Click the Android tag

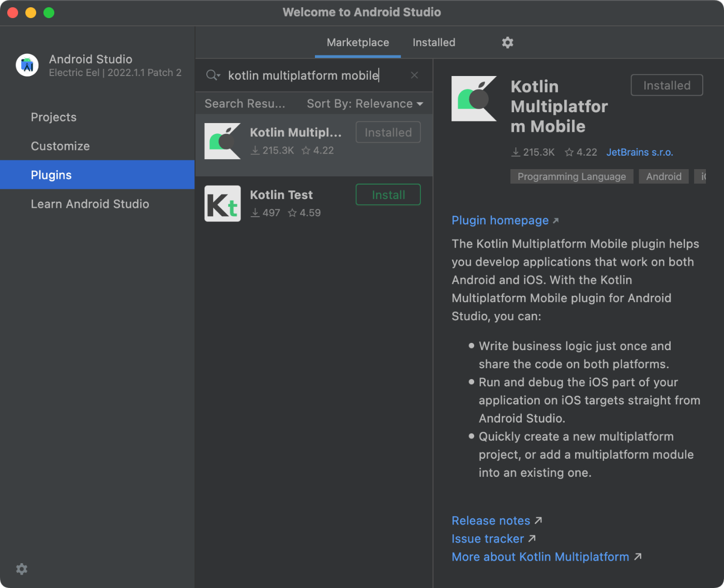click(663, 176)
